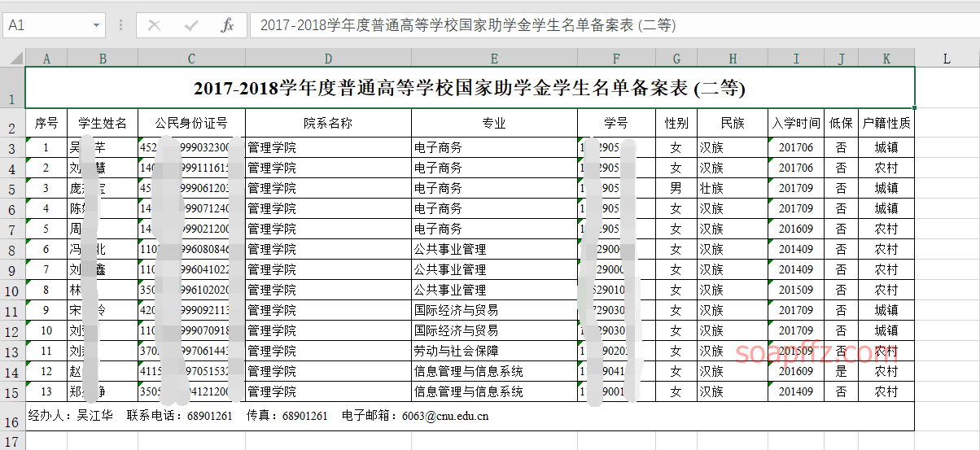Click serial number 6 cell
980x450 pixels.
click(x=46, y=250)
